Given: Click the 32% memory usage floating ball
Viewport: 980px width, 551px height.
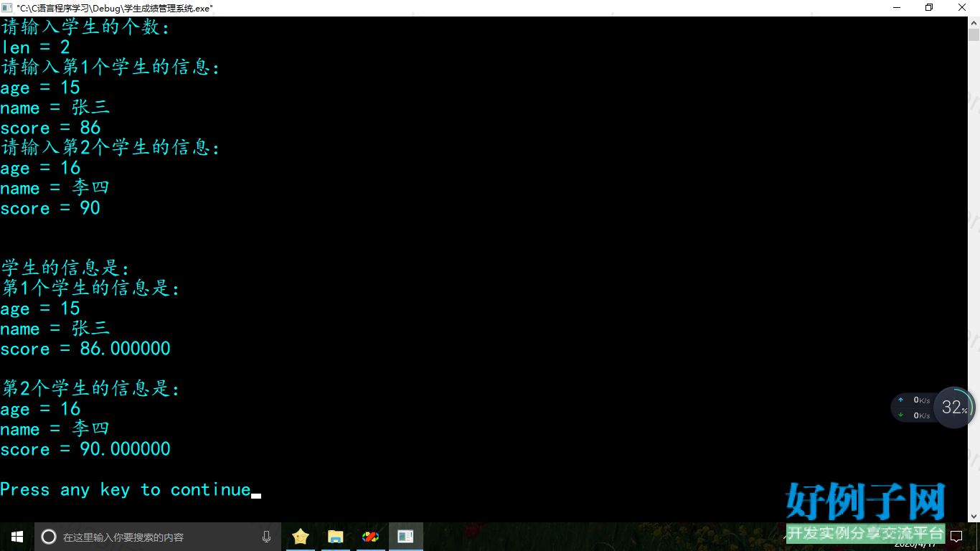Looking at the screenshot, I should click(954, 408).
